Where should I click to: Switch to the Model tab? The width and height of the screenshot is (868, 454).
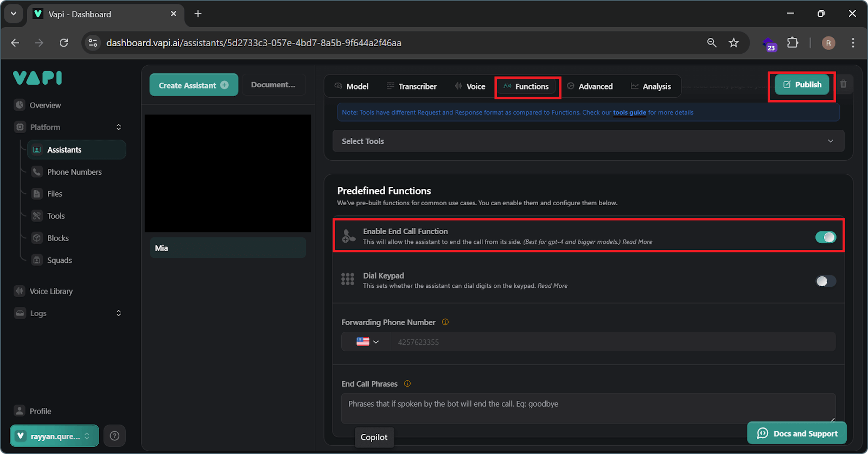click(352, 86)
